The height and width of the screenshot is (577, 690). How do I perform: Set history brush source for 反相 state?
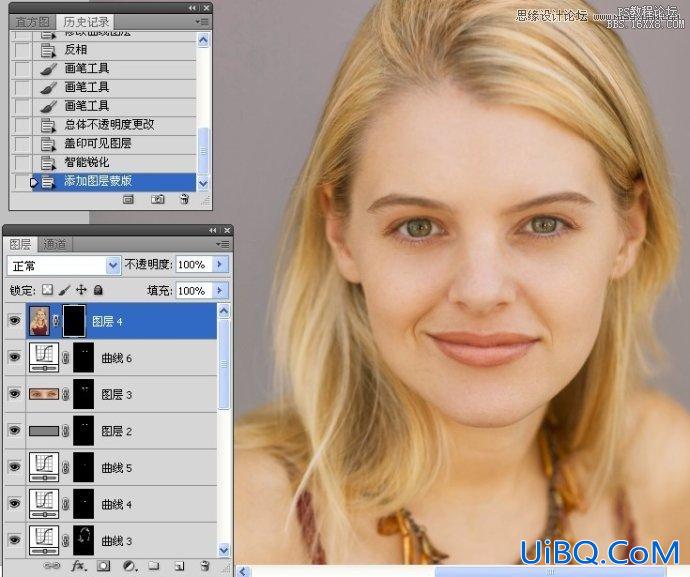click(x=22, y=50)
